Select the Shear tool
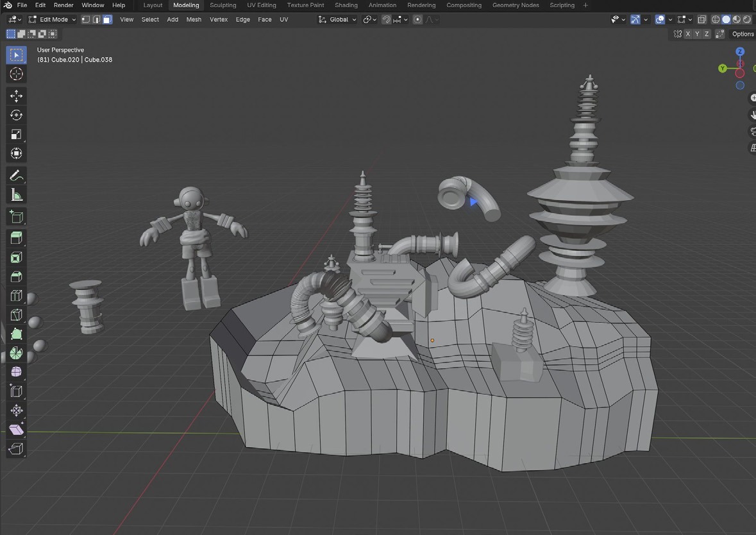The image size is (756, 535). (x=16, y=430)
